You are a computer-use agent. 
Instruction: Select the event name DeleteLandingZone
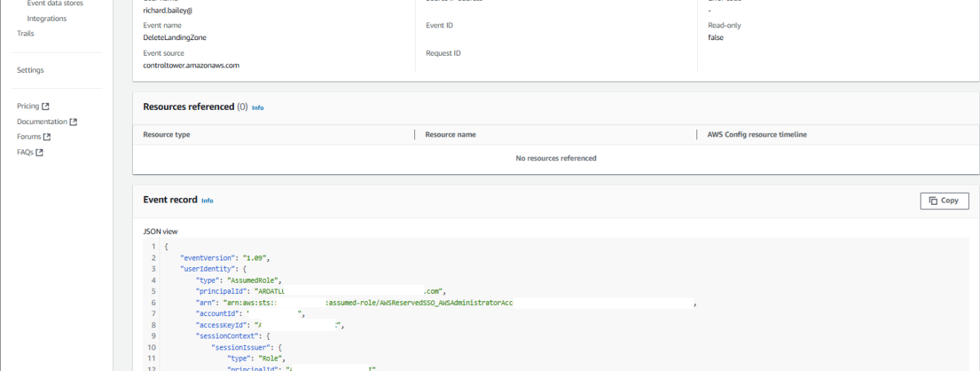tap(175, 37)
